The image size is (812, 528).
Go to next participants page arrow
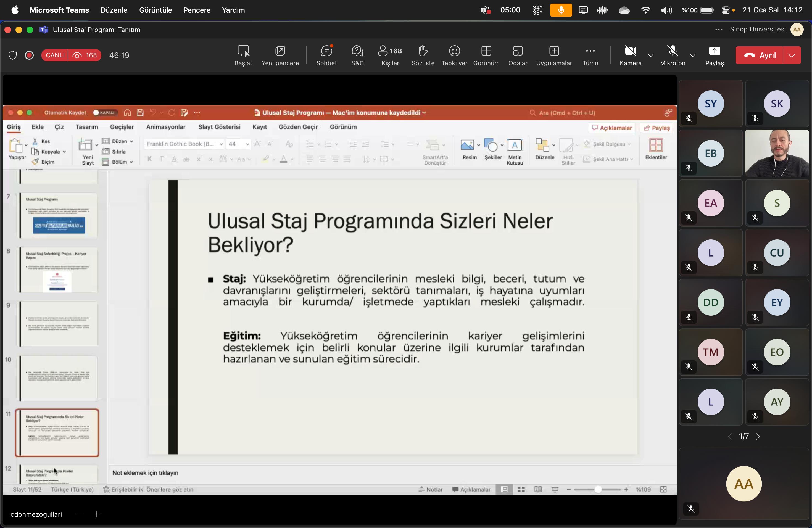pyautogui.click(x=758, y=437)
